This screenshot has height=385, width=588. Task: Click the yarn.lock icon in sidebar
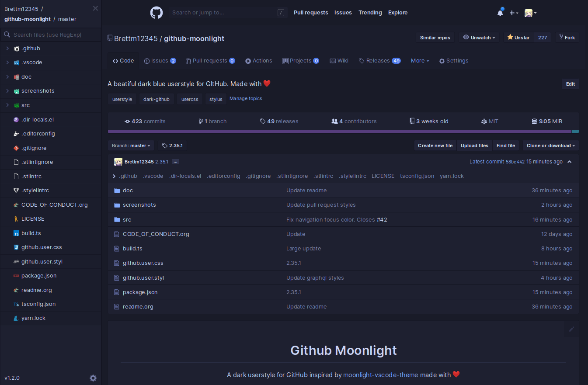point(16,318)
